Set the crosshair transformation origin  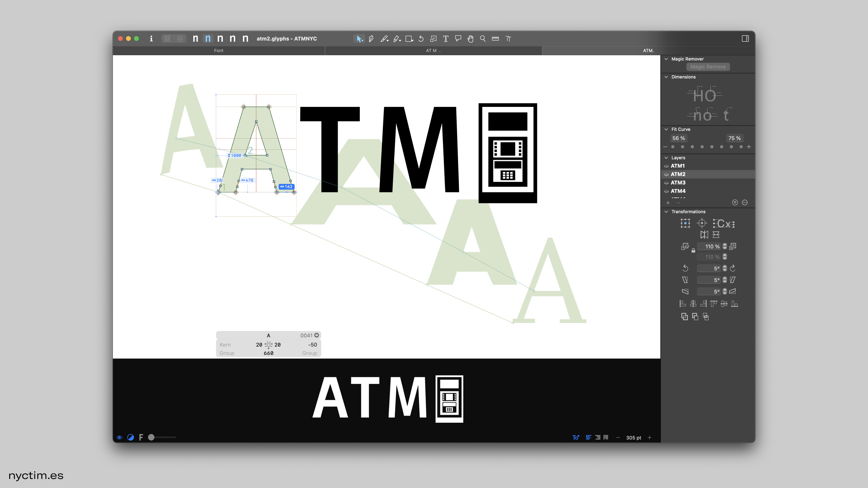coord(702,223)
